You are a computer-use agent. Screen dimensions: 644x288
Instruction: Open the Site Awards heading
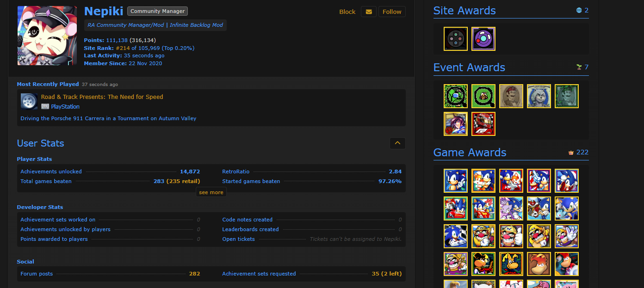tap(464, 11)
